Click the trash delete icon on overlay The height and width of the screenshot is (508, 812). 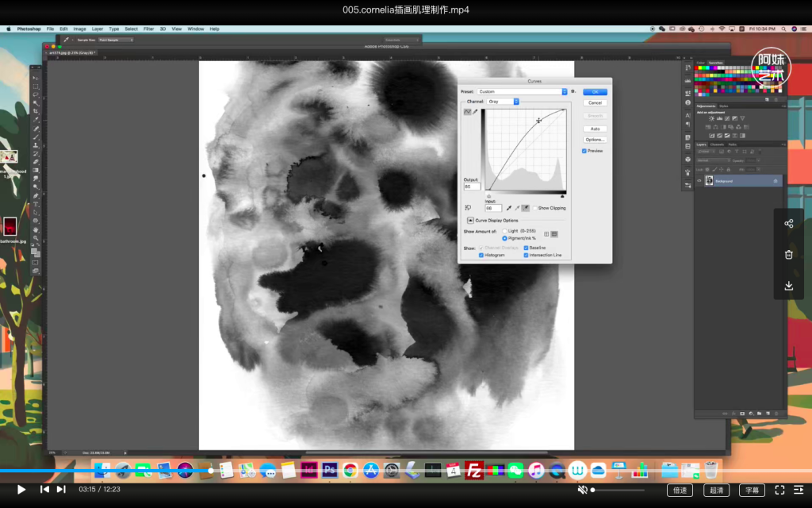pos(788,255)
